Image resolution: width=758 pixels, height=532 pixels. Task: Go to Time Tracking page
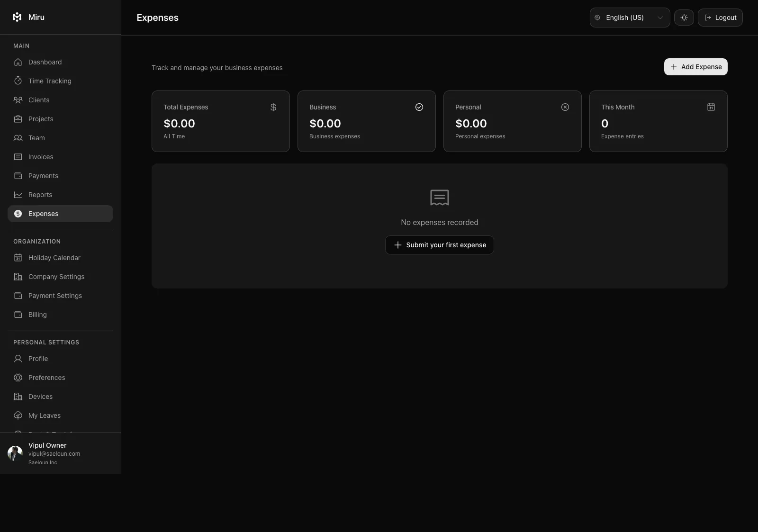[60, 81]
